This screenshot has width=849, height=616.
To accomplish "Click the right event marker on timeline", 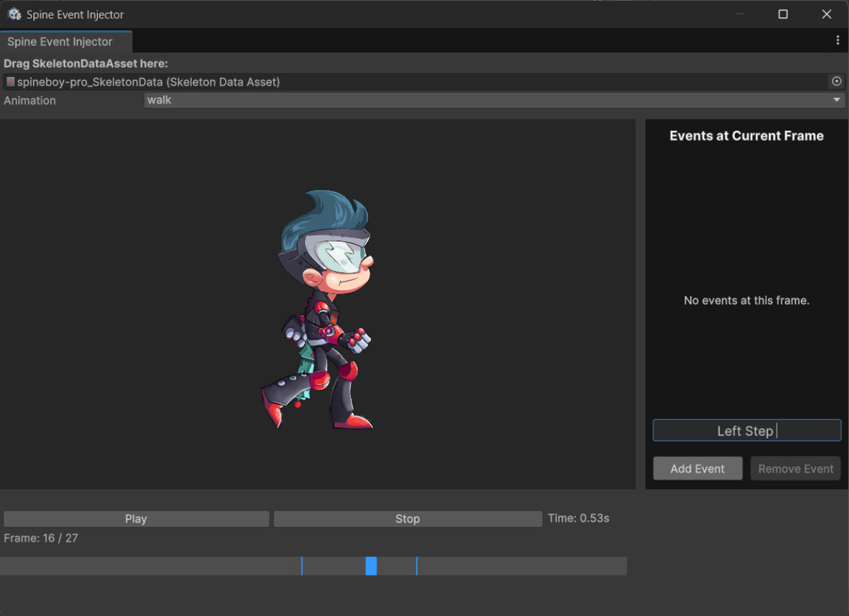I will pyautogui.click(x=416, y=566).
